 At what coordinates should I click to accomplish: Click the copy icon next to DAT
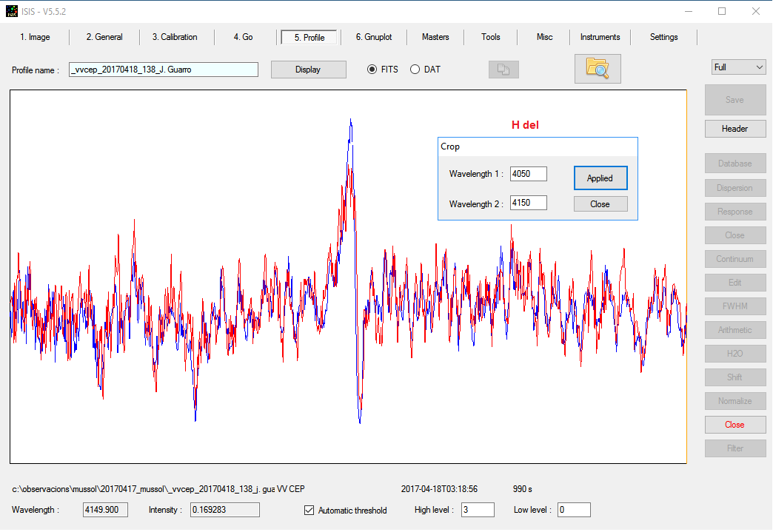[x=503, y=70]
